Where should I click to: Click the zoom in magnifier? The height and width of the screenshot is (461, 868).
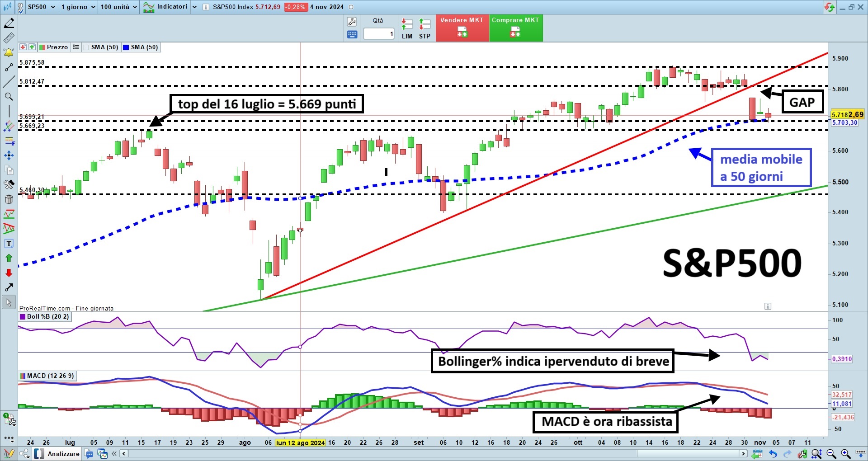pos(845,454)
